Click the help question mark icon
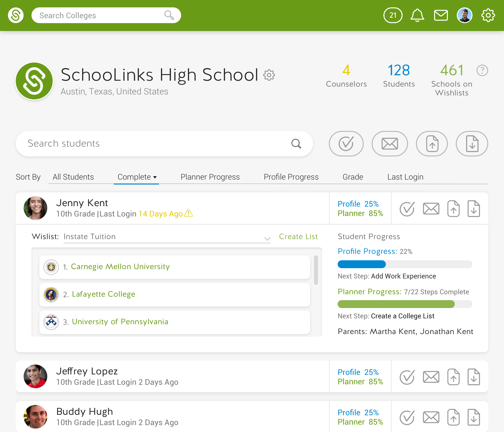This screenshot has width=504, height=432. (482, 71)
